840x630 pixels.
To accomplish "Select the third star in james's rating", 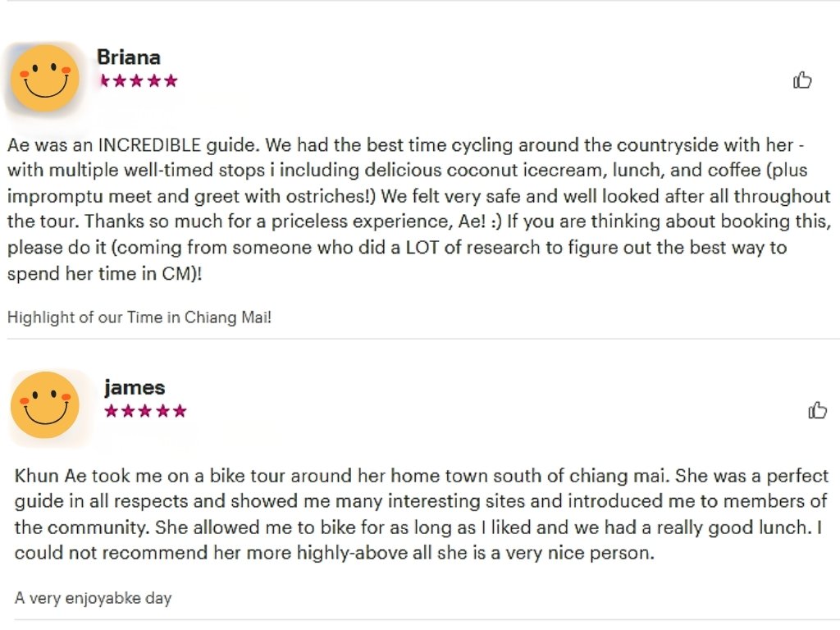I will click(x=145, y=411).
